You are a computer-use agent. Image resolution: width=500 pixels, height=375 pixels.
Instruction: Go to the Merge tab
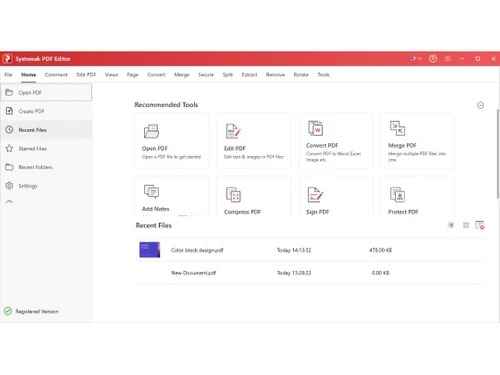coord(182,75)
